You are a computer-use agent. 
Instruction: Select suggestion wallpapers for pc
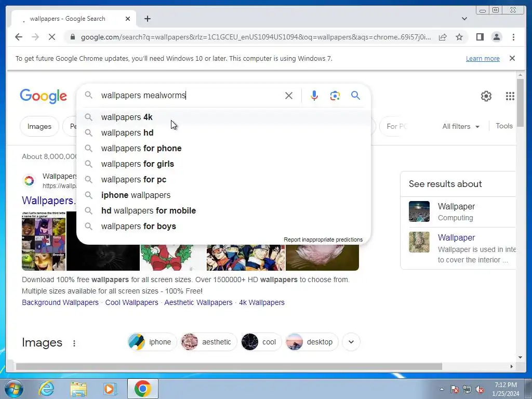pos(223,179)
